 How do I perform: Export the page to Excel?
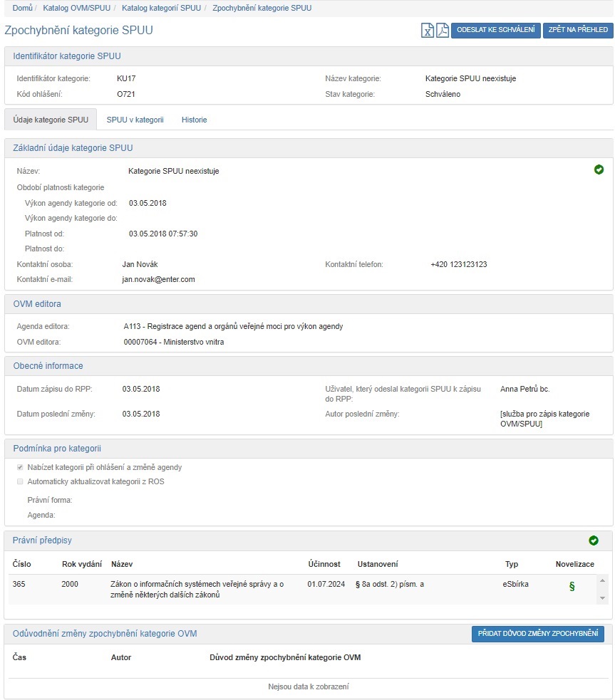point(428,31)
